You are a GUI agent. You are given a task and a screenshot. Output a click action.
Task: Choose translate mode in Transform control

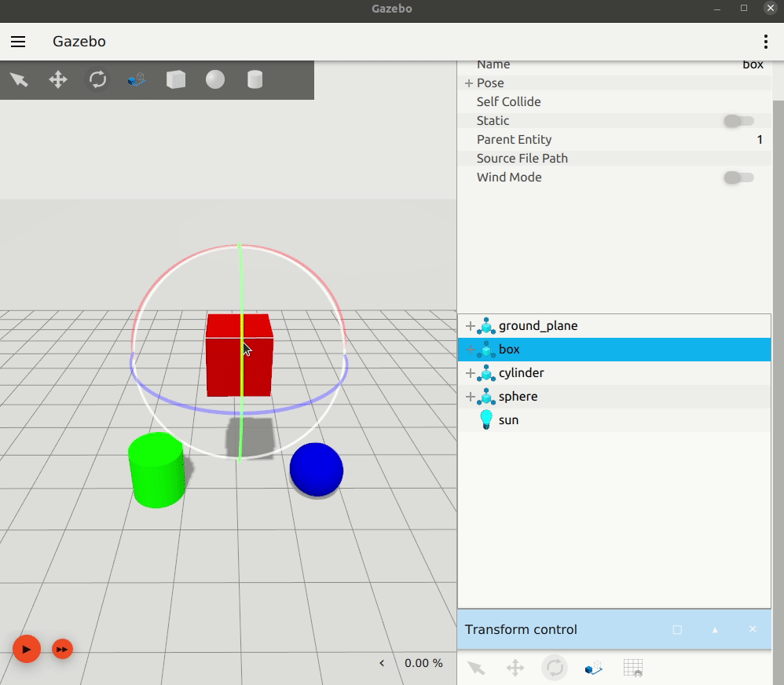(x=515, y=668)
